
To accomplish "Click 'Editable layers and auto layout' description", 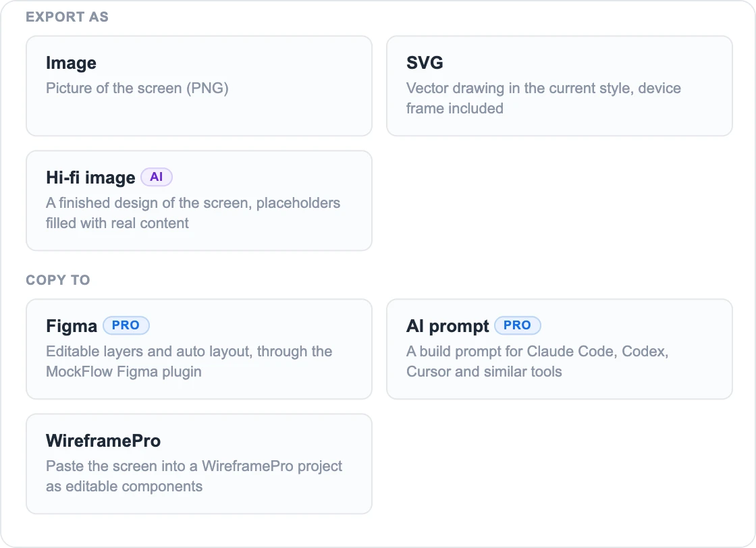I will coord(189,362).
